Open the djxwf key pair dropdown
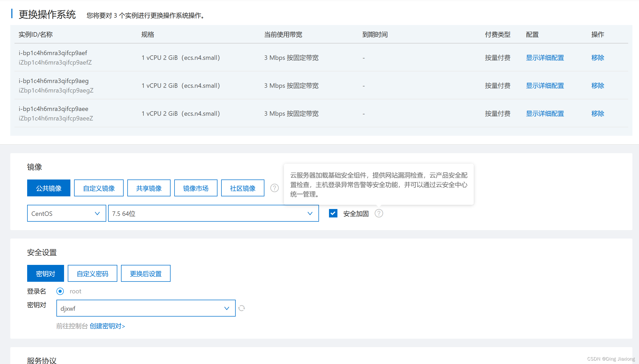 pyautogui.click(x=146, y=308)
